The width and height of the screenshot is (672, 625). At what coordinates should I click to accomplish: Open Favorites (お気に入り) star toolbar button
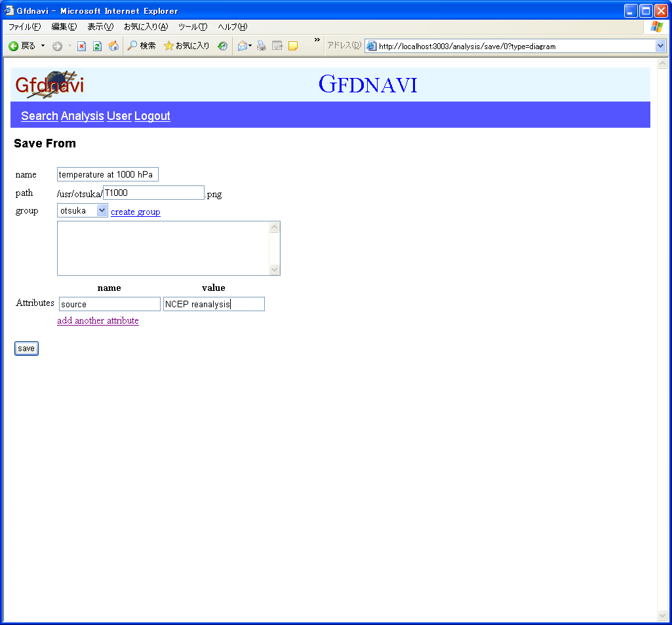(x=187, y=46)
